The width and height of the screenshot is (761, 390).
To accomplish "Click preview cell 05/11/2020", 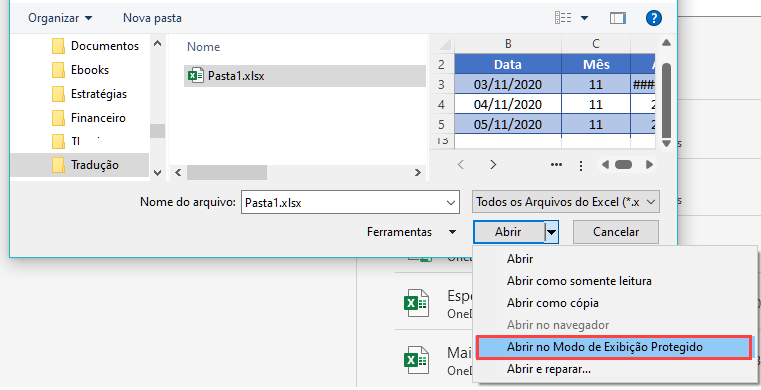I will 508,124.
